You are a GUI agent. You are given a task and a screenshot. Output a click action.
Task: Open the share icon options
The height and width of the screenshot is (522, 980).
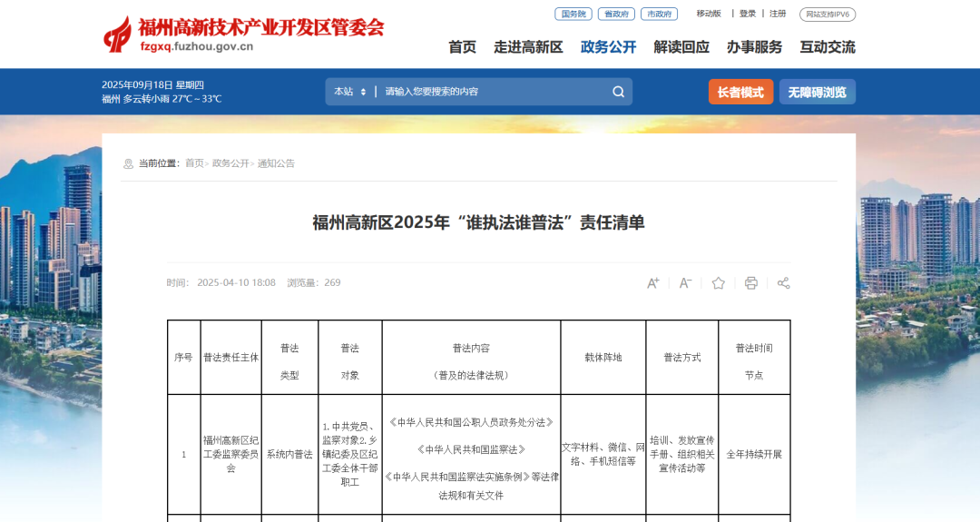tap(783, 283)
